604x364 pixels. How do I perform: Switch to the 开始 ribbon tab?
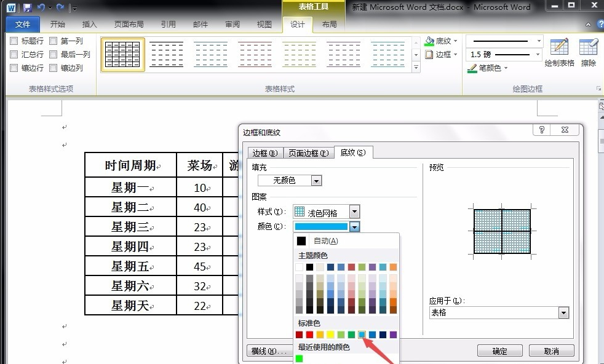tap(58, 24)
